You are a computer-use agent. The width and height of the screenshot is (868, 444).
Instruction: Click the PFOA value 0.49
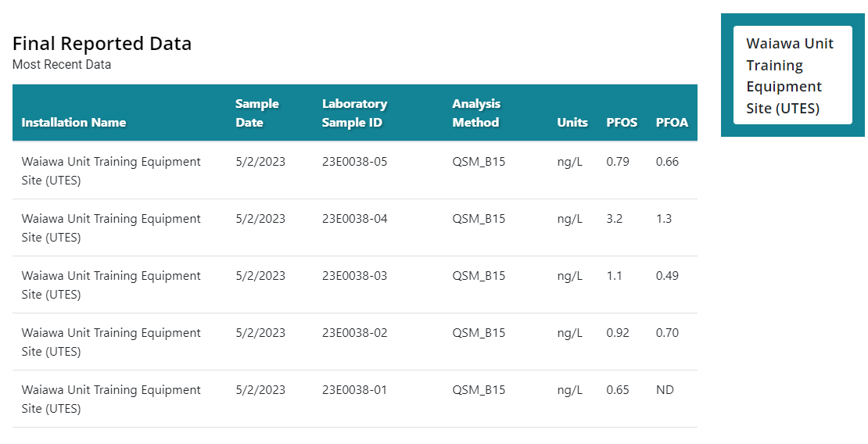click(667, 276)
